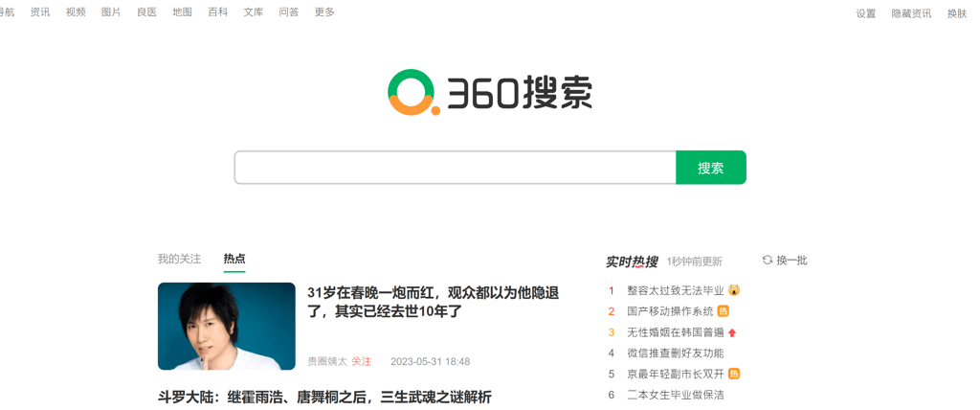Open the article 斗罗大陆：继霍雨浩、唐舞桐之后

(x=324, y=397)
